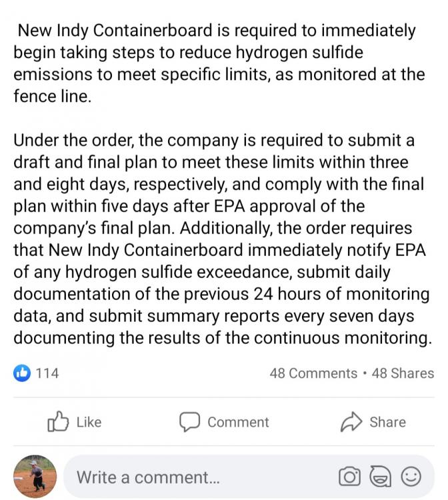Open the 114 reactions list
This screenshot has height=500, width=448.
(47, 373)
